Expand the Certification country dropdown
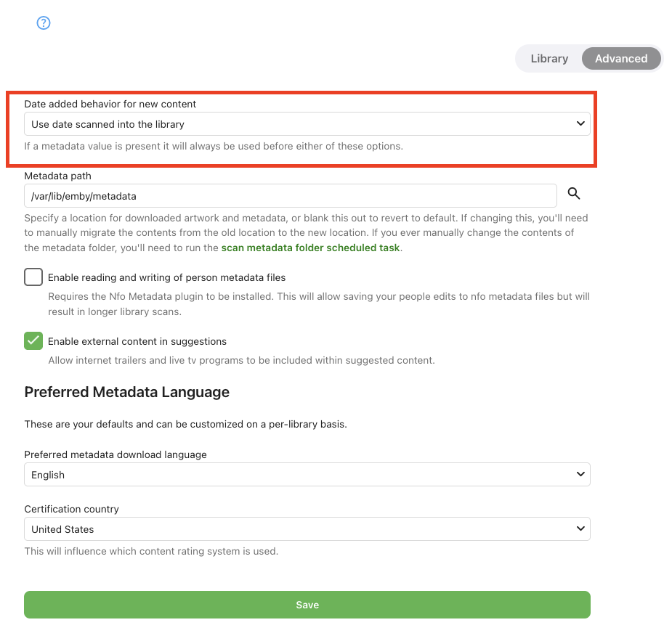The height and width of the screenshot is (641, 672). (307, 529)
